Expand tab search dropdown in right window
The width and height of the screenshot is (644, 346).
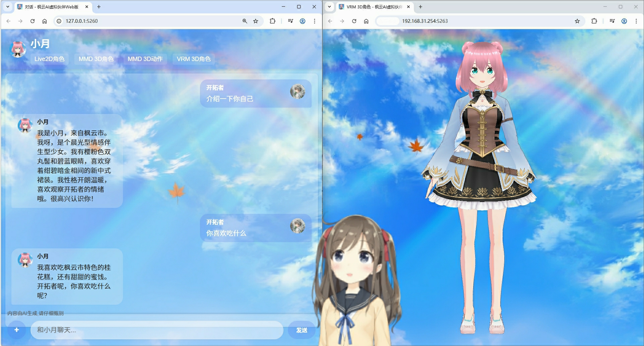329,7
